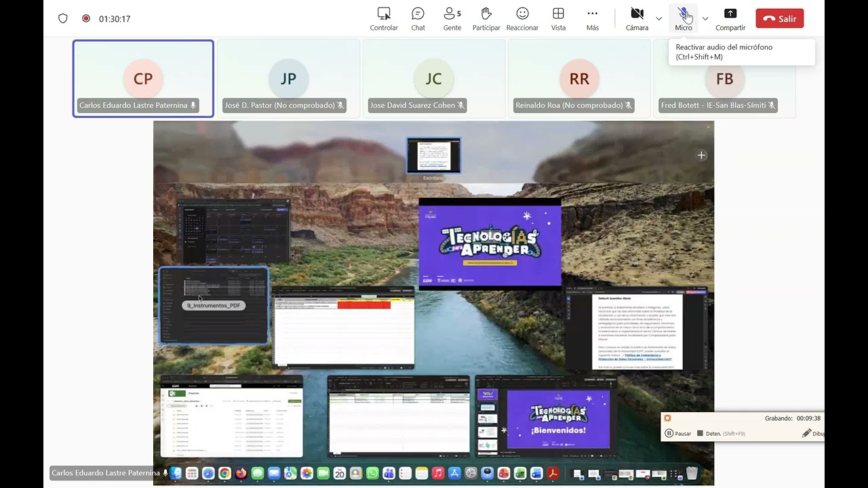Click the shield security icon
The image size is (868, 488).
point(63,19)
